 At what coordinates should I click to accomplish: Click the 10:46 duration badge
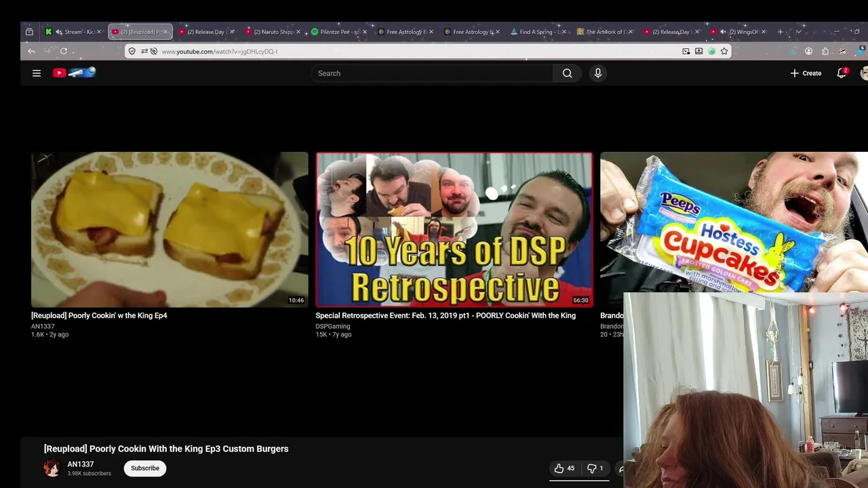tap(296, 300)
